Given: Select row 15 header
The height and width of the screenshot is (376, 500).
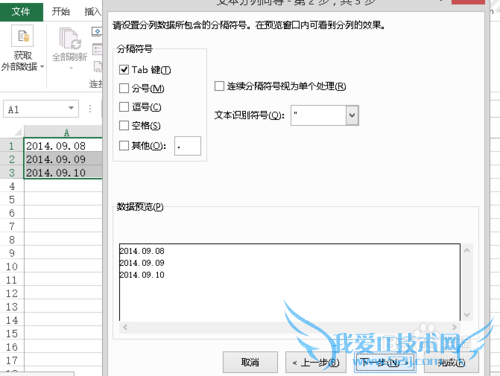Looking at the screenshot, I should 12,334.
